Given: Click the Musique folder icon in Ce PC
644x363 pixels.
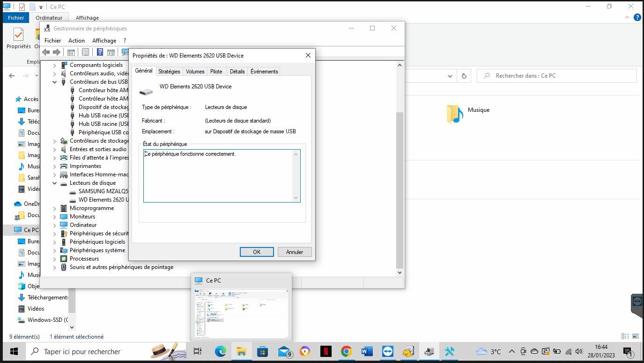Looking at the screenshot, I should 455,115.
